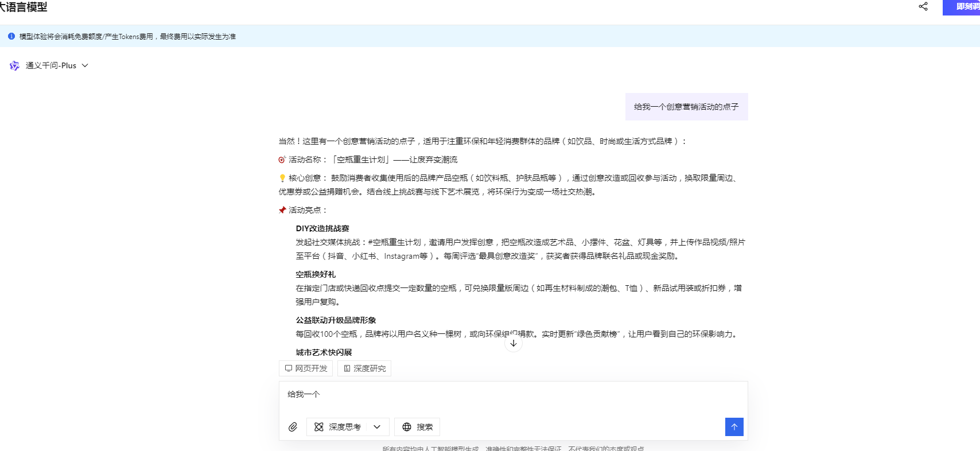The height and width of the screenshot is (451, 980).
Task: Click the info icon in the notice banner
Action: coord(11,36)
